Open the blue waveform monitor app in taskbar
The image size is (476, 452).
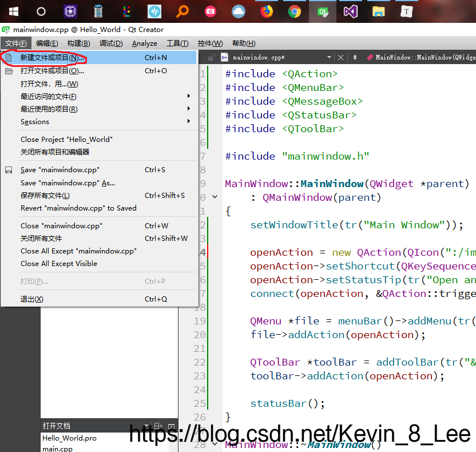(154, 12)
